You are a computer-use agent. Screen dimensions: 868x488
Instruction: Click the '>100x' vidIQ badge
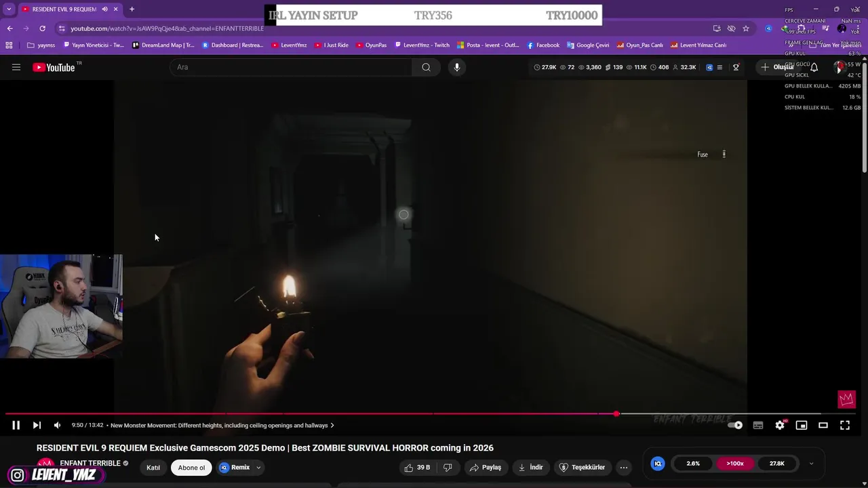point(735,464)
